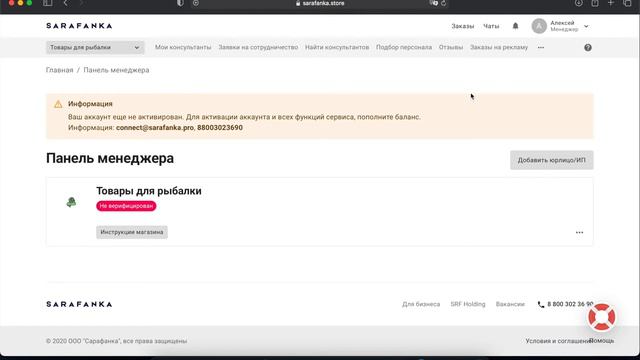Click the Safari share icon
Image resolution: width=640 pixels, height=360 pixels.
[x=595, y=3]
